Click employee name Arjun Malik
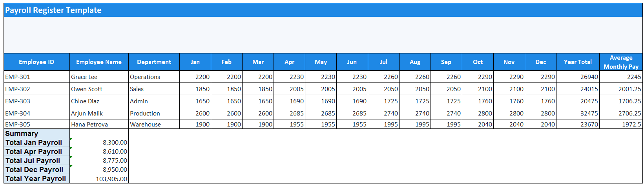 tap(99, 113)
